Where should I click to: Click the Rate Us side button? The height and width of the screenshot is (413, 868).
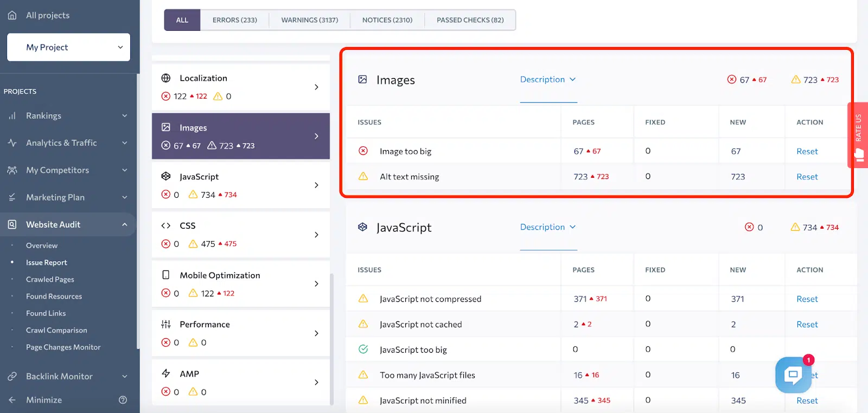858,134
